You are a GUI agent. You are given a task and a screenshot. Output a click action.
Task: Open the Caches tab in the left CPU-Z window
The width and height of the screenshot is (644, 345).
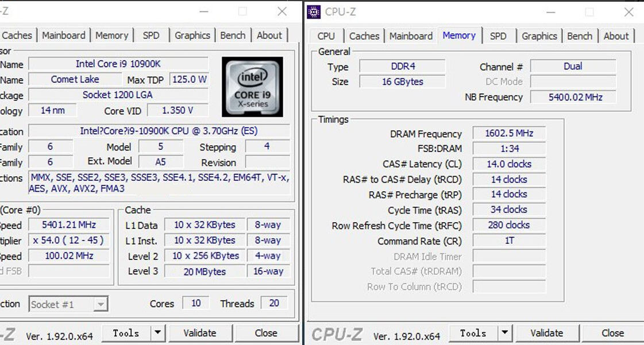pos(17,35)
